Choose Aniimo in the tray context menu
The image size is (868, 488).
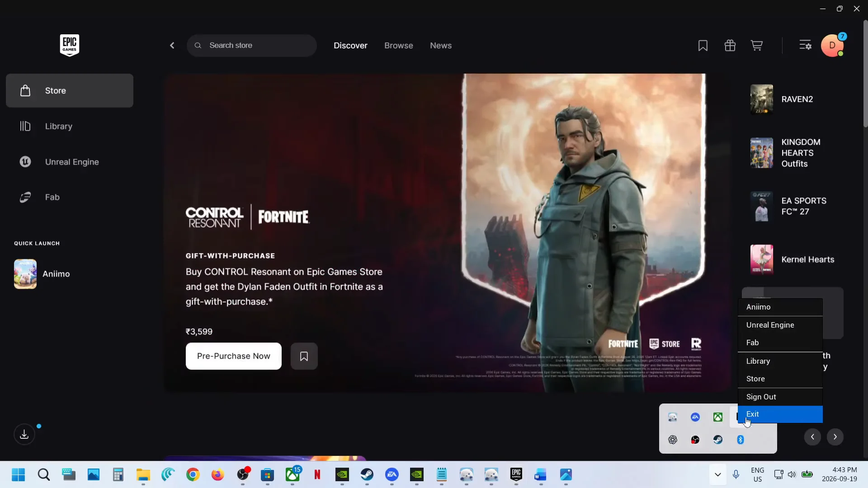pos(780,307)
